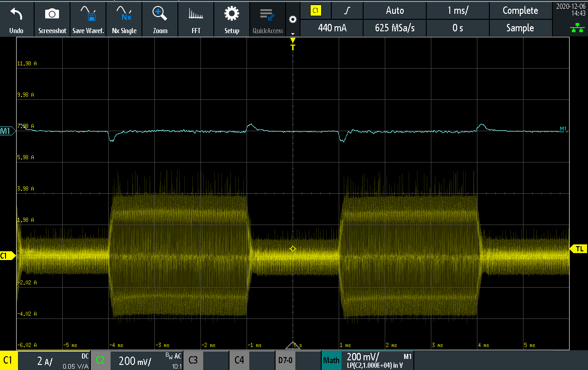Click the -6.02 A vertical axis label
This screenshot has width=588, height=370.
coord(26,345)
